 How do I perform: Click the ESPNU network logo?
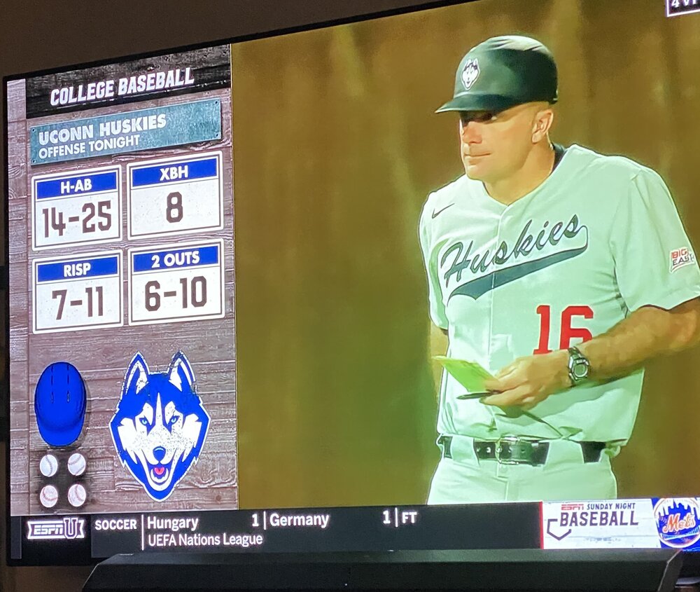(56, 530)
